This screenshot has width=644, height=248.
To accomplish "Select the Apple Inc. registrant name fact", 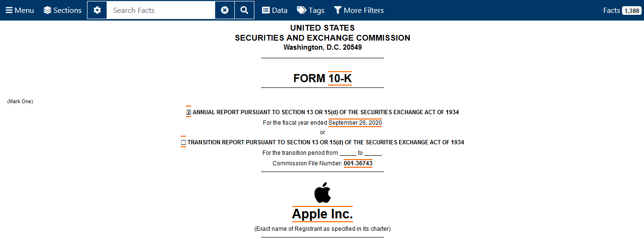I will pyautogui.click(x=322, y=214).
